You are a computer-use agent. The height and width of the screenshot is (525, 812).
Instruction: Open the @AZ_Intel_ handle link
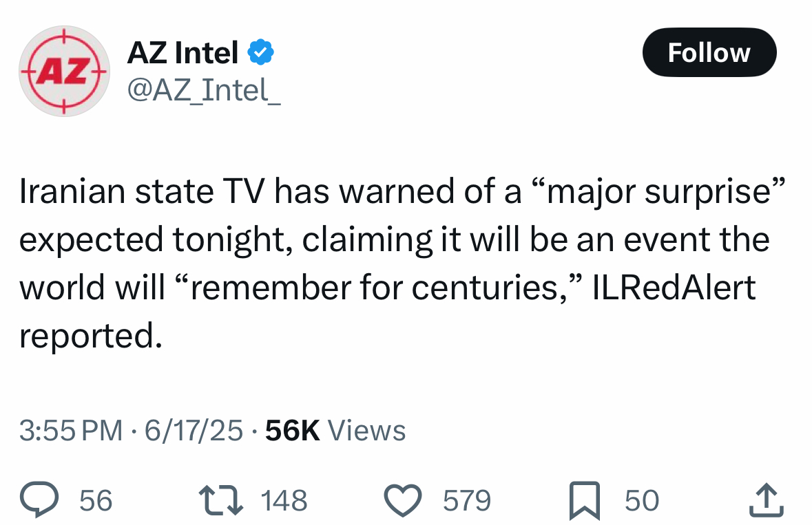tap(204, 91)
